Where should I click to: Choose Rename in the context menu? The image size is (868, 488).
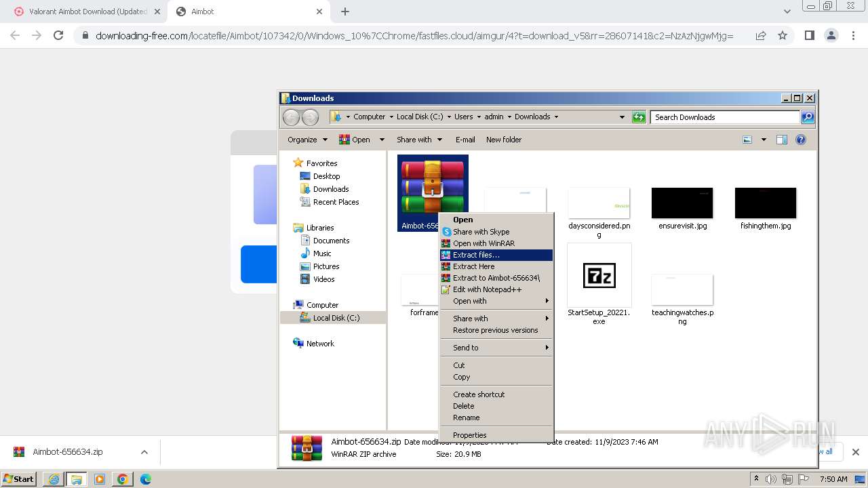point(496,418)
